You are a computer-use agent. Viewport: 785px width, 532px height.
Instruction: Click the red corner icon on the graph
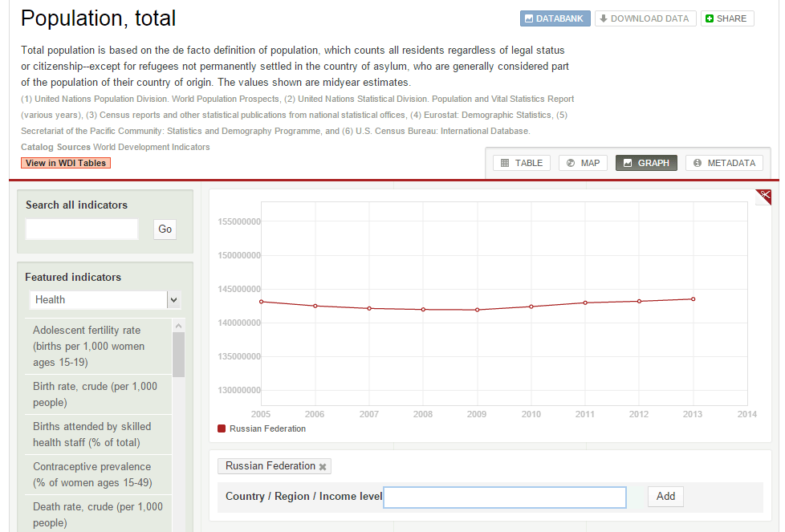pos(763,197)
